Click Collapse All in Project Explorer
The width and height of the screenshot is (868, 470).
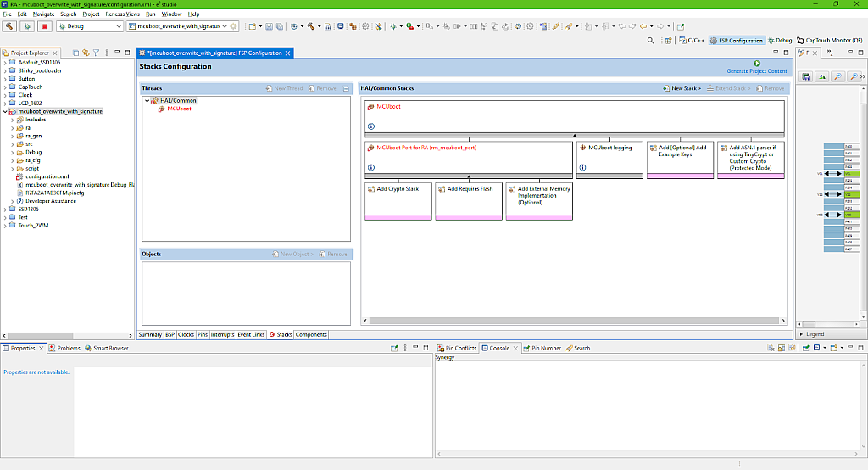coord(74,53)
